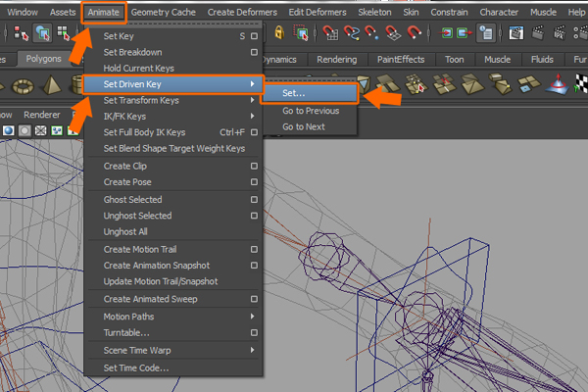Open the Render View clapperboard icon
The image size is (588, 392).
(516, 33)
